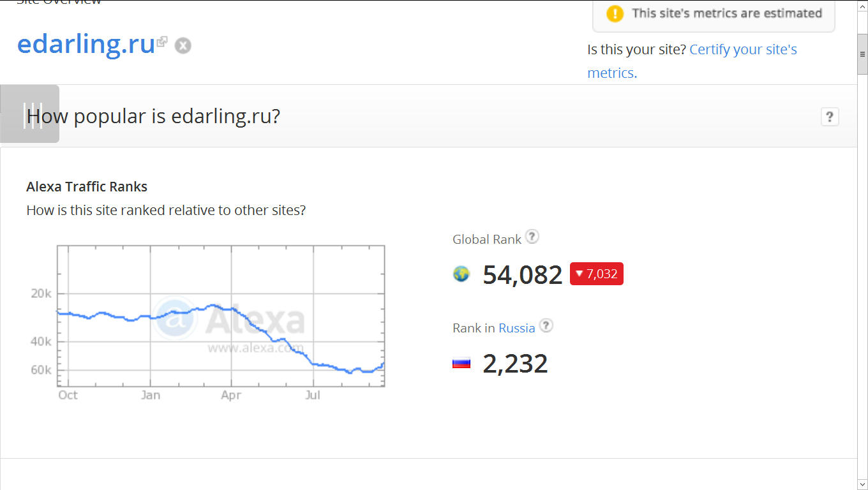Image resolution: width=868 pixels, height=490 pixels.
Task: Click the yellow estimated-metrics warning icon
Action: pyautogui.click(x=615, y=13)
